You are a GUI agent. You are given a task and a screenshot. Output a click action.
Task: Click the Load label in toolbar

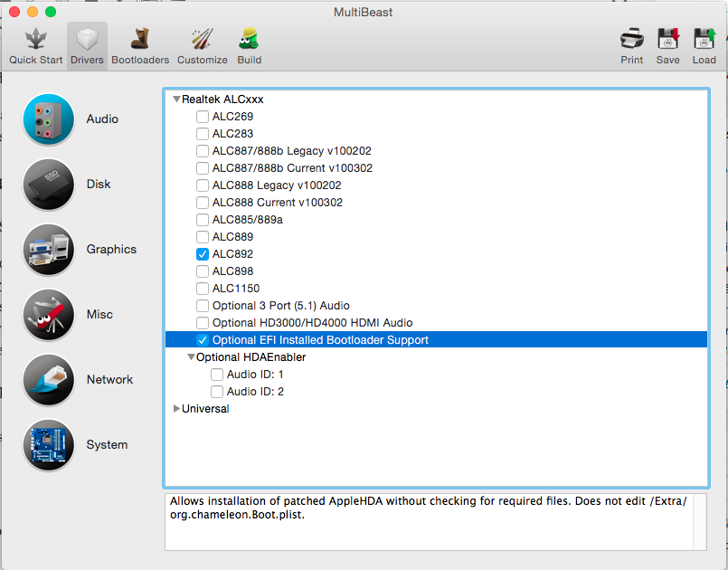(x=704, y=60)
